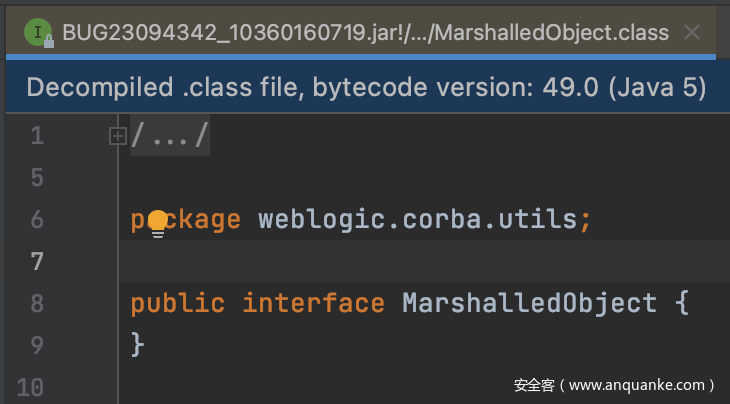Click the 'public' keyword on line 8
Viewport: 730px width, 404px height.
coord(178,303)
